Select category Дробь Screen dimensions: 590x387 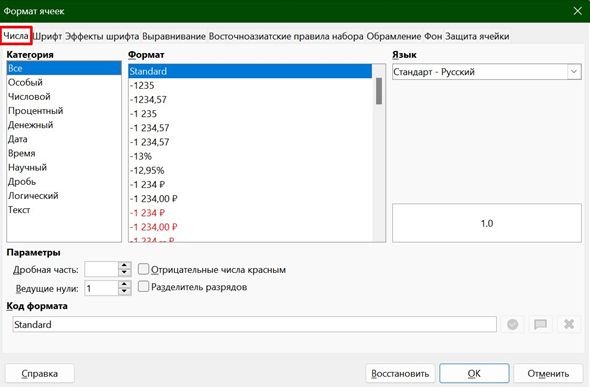[64, 181]
